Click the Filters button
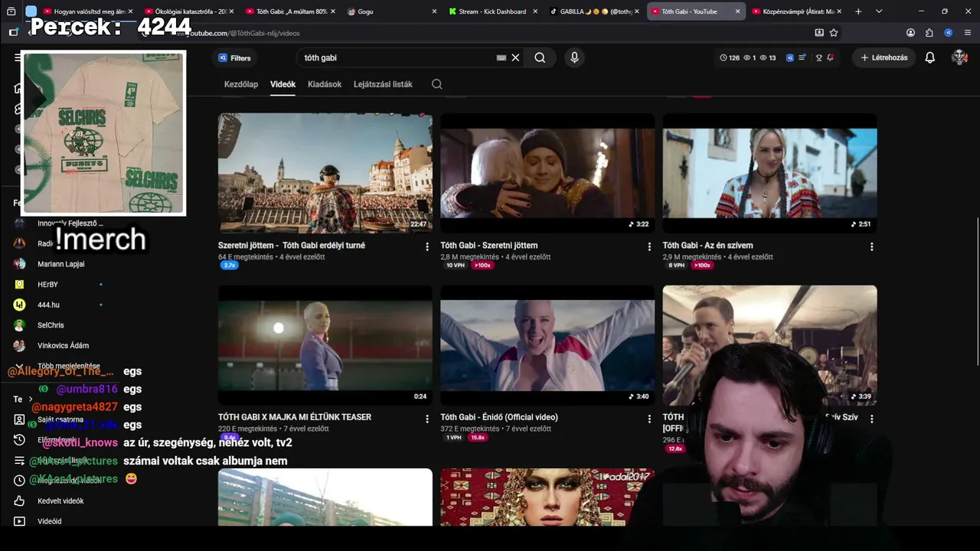Viewport: 980px width, 551px height. (234, 57)
